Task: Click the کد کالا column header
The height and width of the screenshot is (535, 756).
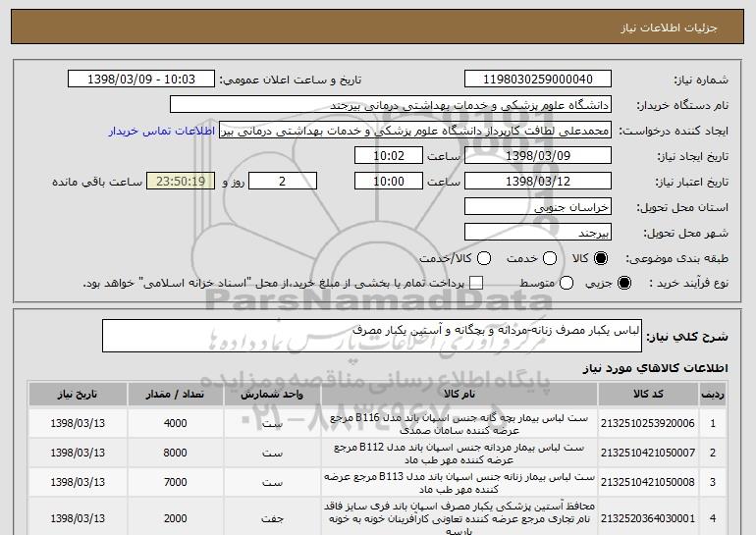Action: [648, 395]
